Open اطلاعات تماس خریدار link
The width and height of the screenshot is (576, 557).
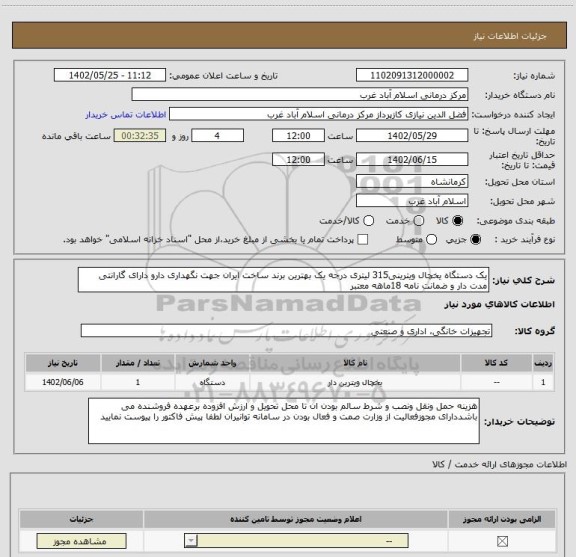126,115
